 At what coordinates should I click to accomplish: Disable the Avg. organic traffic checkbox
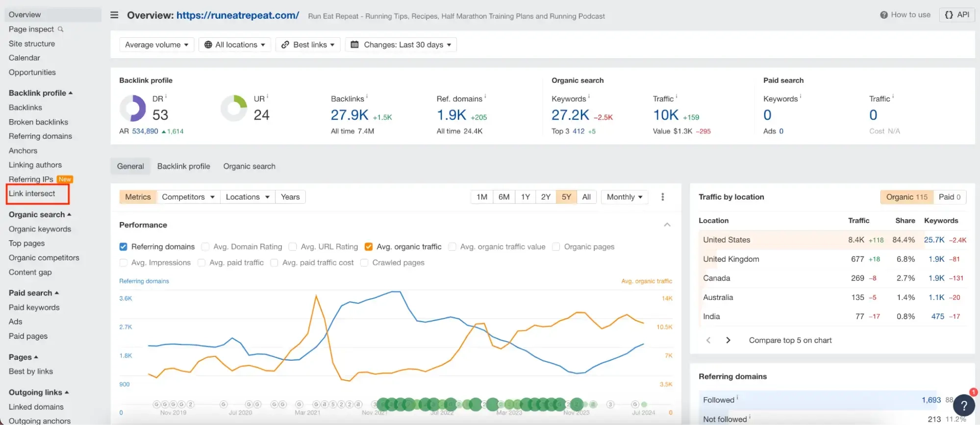(369, 247)
